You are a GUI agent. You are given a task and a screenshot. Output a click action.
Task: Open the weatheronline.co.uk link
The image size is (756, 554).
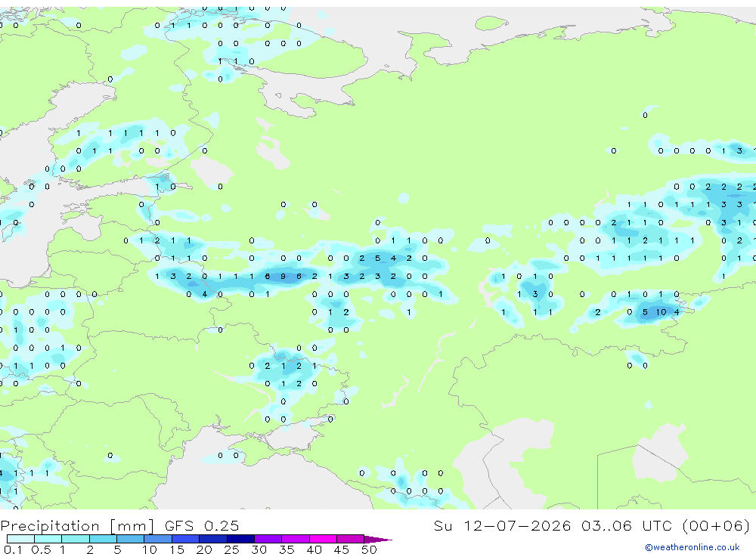coord(692,547)
